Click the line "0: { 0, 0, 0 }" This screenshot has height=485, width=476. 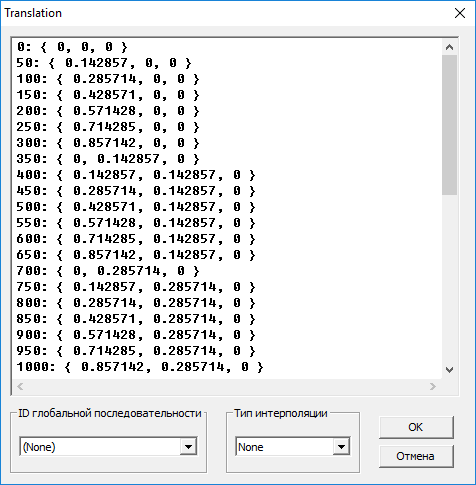(x=72, y=47)
